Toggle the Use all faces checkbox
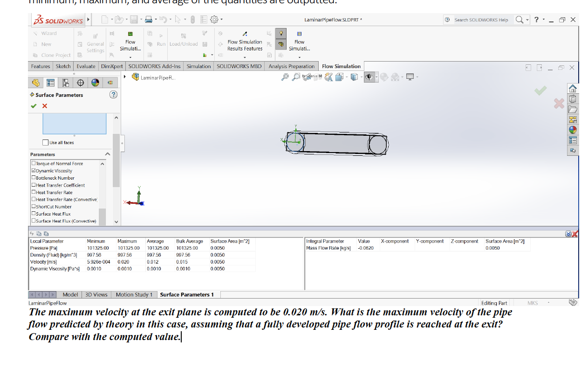Screen dimensions: 588x390 coord(45,142)
